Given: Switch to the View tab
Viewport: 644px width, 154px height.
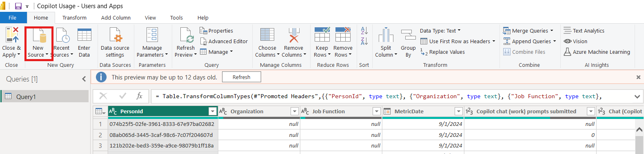Looking at the screenshot, I should tap(150, 18).
